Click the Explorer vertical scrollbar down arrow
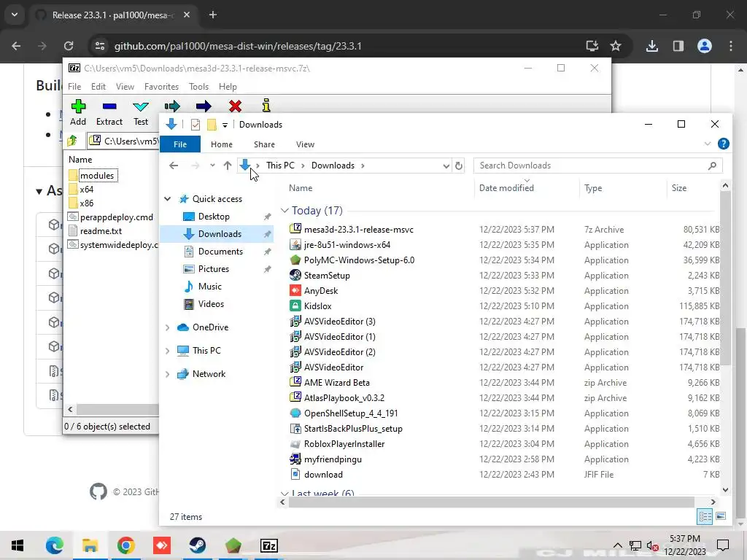 pyautogui.click(x=725, y=489)
